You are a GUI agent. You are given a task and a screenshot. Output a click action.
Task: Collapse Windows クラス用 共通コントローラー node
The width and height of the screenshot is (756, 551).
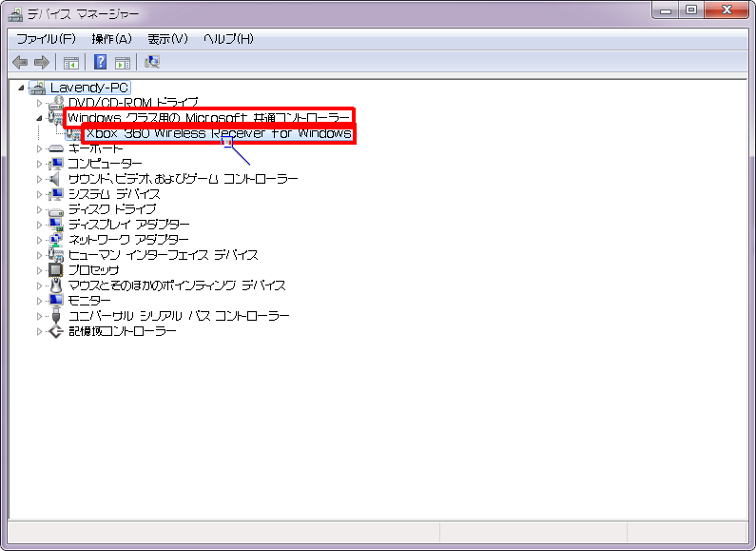40,118
